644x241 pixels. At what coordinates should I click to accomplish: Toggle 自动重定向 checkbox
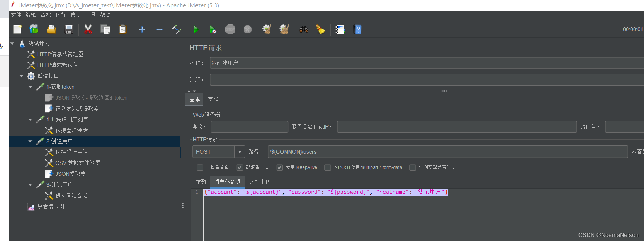pyautogui.click(x=200, y=167)
